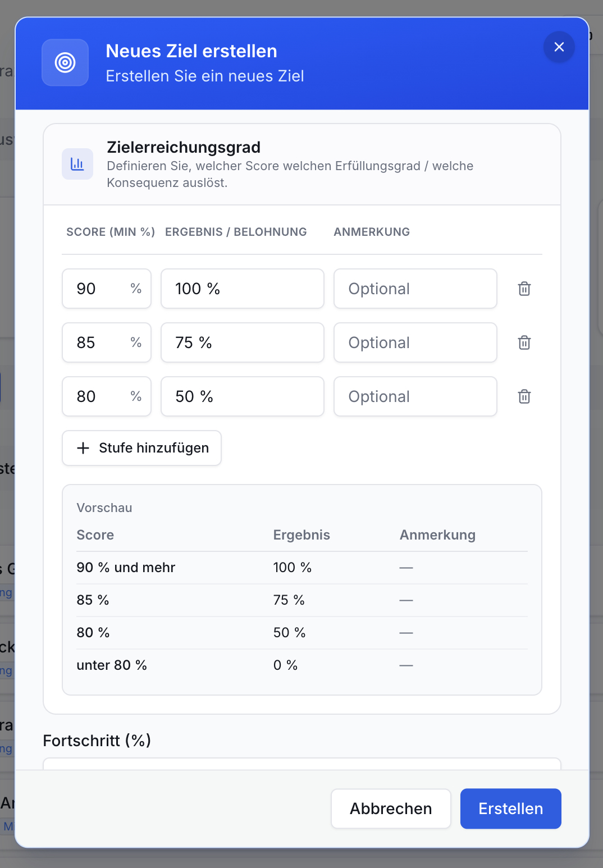Image resolution: width=603 pixels, height=868 pixels.
Task: Click the bar chart icon beside Zielerreichungsgrad
Action: [77, 164]
